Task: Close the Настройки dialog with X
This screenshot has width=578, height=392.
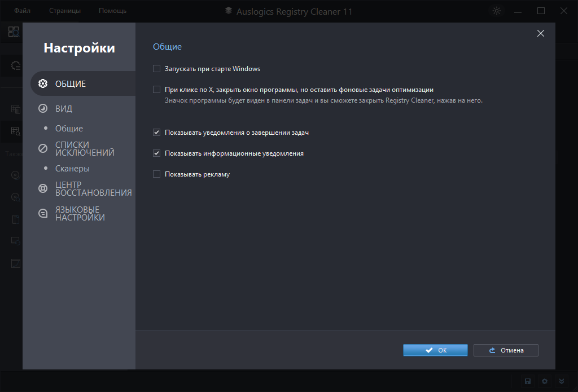Action: 540,33
